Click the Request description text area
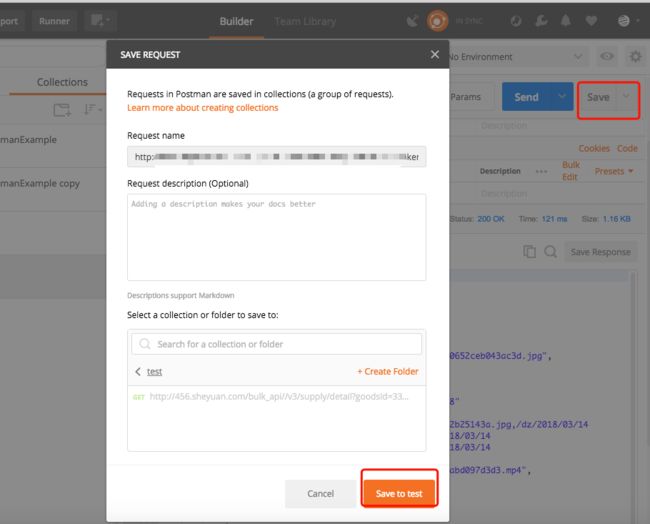This screenshot has height=524, width=650. (x=276, y=237)
